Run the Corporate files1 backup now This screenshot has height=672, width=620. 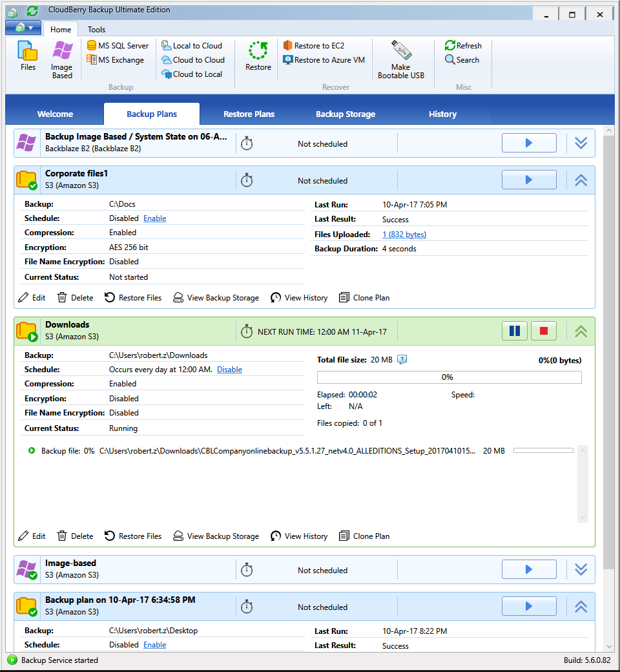point(529,180)
